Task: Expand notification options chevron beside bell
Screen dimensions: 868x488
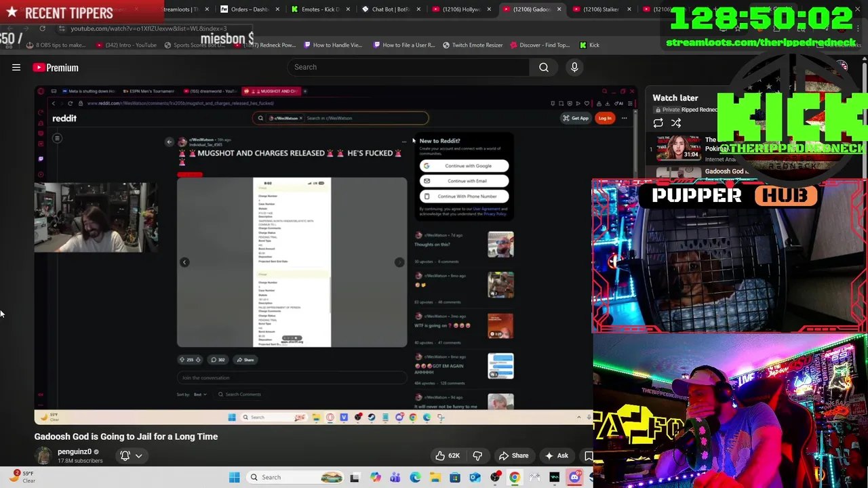Action: pos(138,455)
